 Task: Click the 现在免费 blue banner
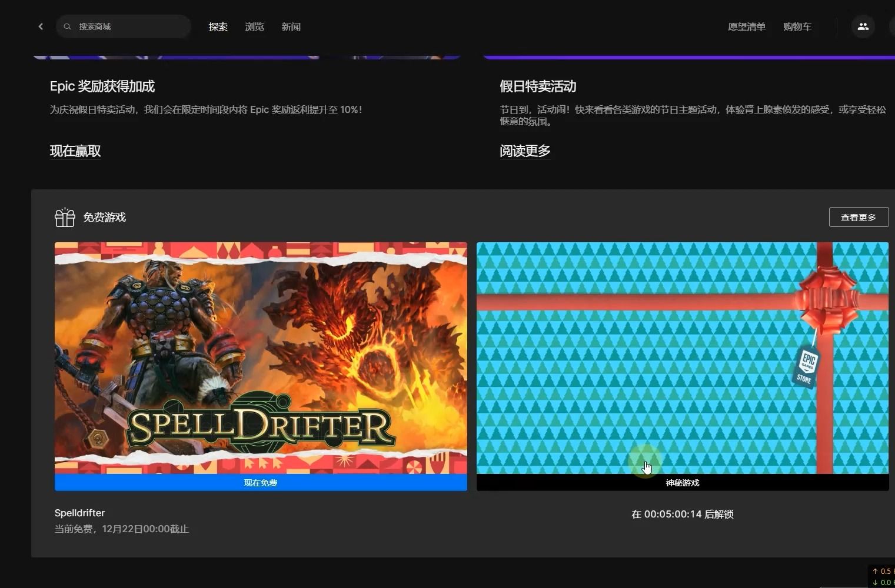point(261,483)
